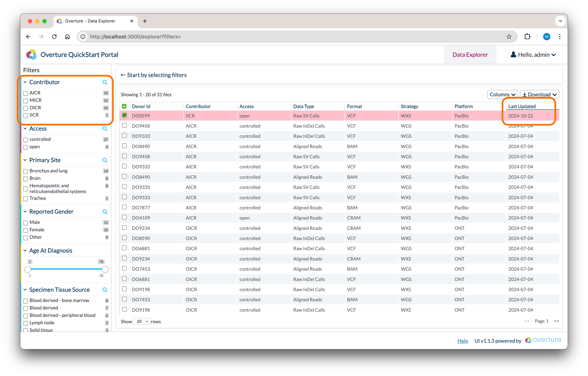The height and width of the screenshot is (376, 588).
Task: Click the Contributor filter search icon
Action: [x=105, y=82]
